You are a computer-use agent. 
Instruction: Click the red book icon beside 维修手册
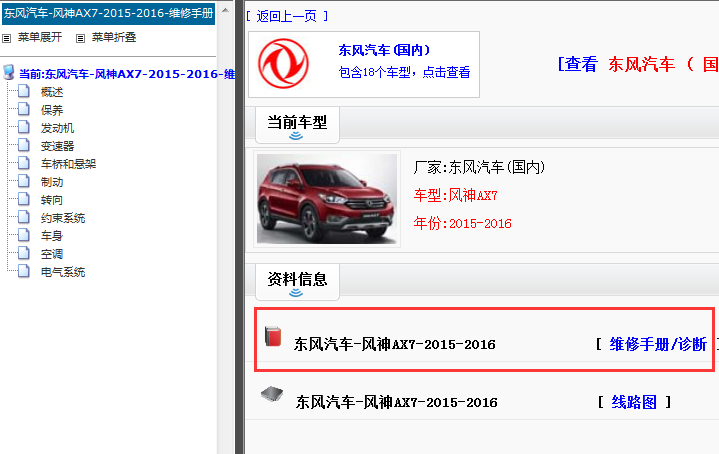[273, 337]
